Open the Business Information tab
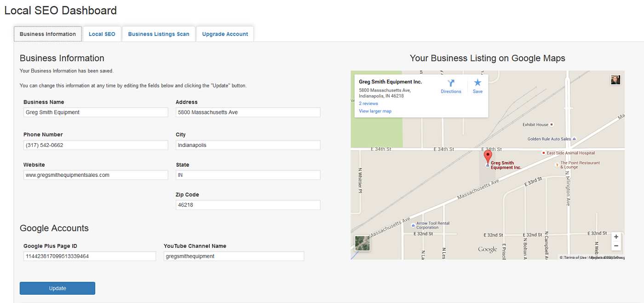This screenshot has width=644, height=303. [x=48, y=34]
